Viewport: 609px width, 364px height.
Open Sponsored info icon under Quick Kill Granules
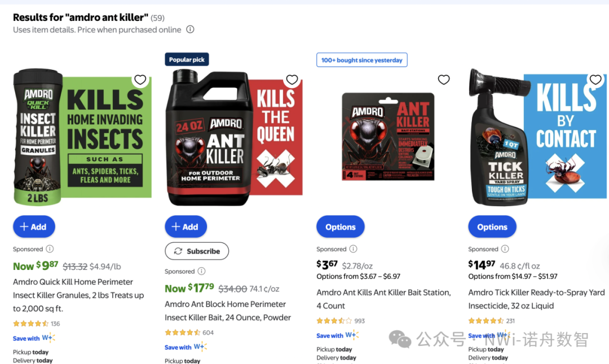click(x=50, y=249)
